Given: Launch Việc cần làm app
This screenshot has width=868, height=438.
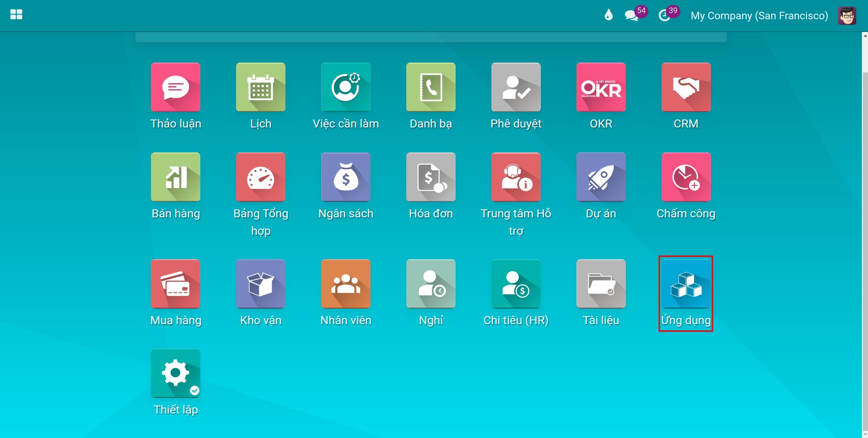Looking at the screenshot, I should pos(346,88).
